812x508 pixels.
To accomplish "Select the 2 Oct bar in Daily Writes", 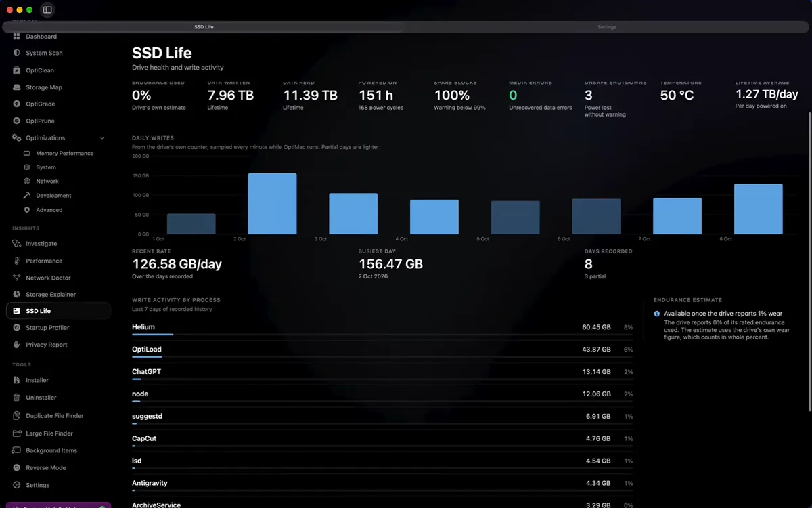I will (272, 204).
